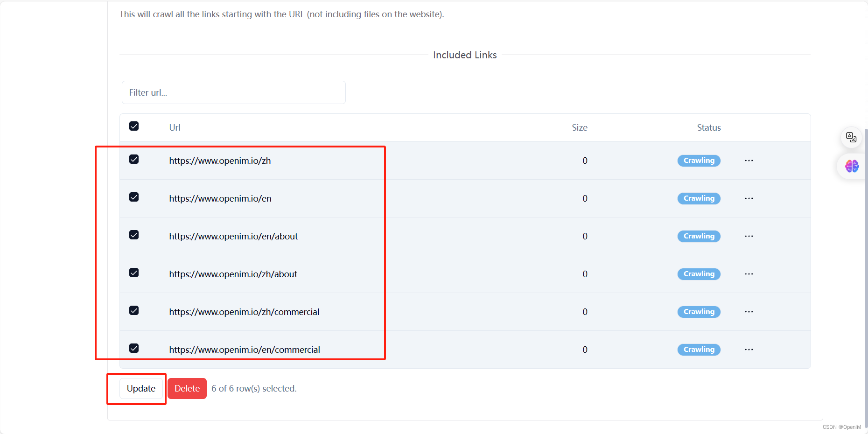The image size is (868, 434).
Task: Click the Url column header
Action: [175, 127]
